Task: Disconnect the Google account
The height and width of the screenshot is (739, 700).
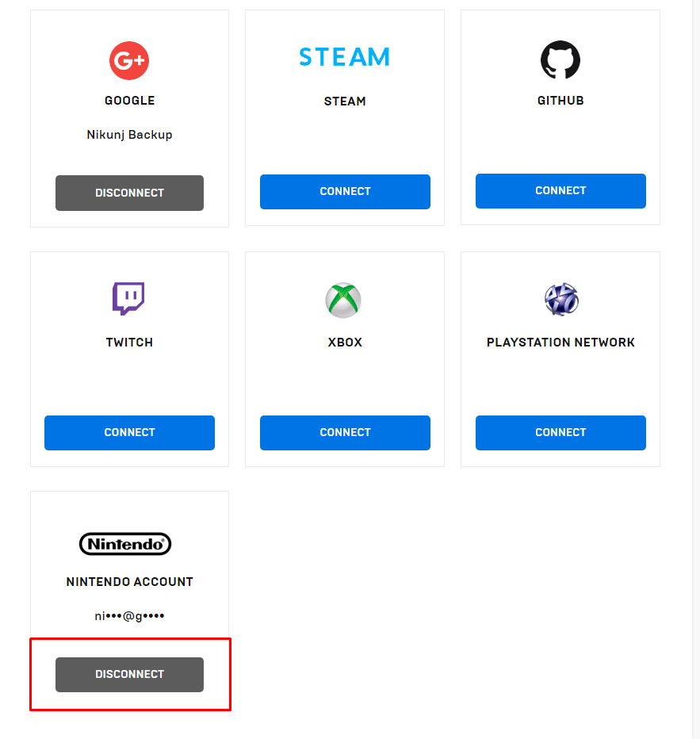Action: point(129,193)
